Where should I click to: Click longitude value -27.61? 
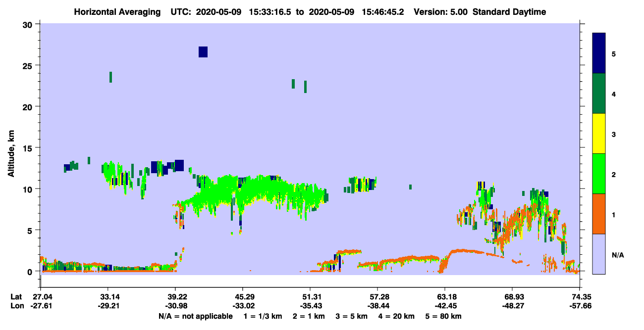(x=41, y=306)
